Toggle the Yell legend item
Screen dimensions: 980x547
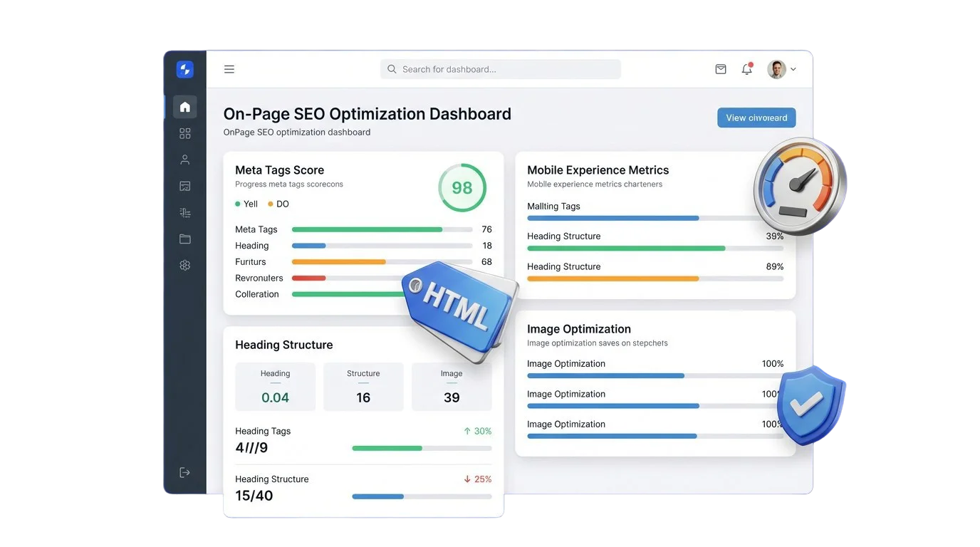tap(246, 204)
